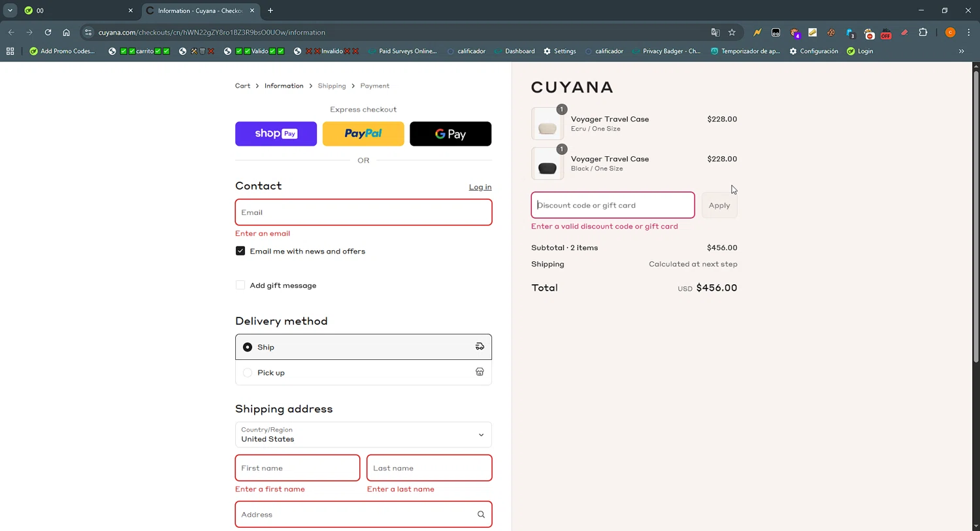Screen dimensions: 980x531
Task: Click the Shop Pay express checkout button
Action: (x=276, y=134)
